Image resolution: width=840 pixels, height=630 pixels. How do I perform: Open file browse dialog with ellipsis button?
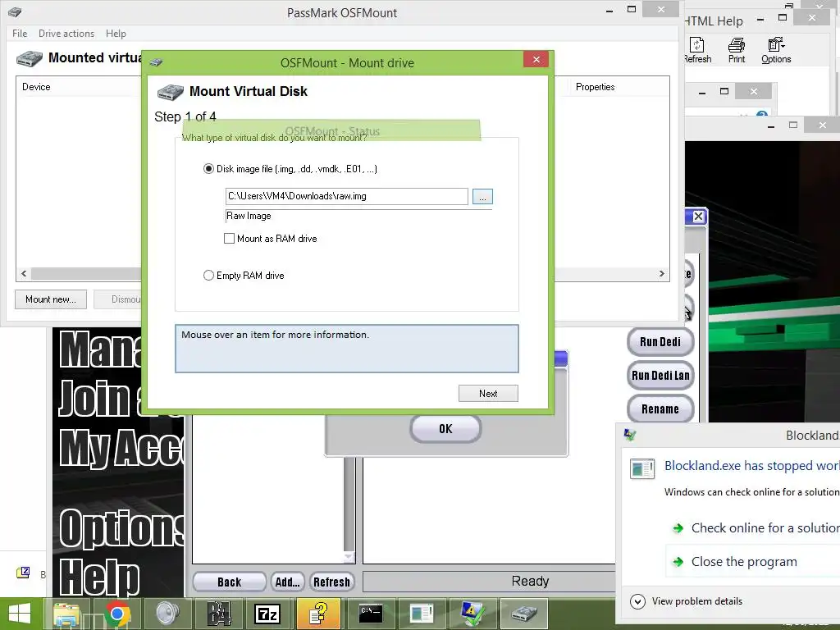coord(482,197)
